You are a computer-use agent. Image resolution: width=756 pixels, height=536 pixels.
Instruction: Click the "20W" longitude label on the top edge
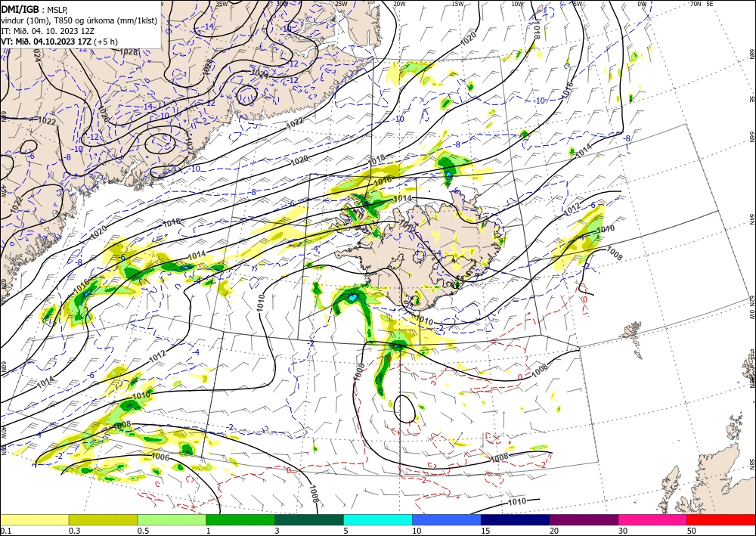399,3
